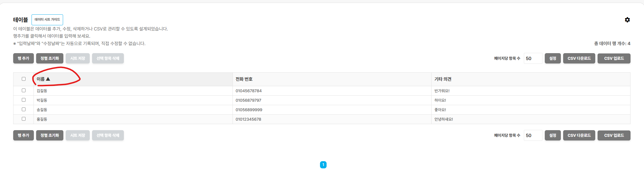The width and height of the screenshot is (644, 179).
Task: Click the 설정 button above the table
Action: pos(553,58)
